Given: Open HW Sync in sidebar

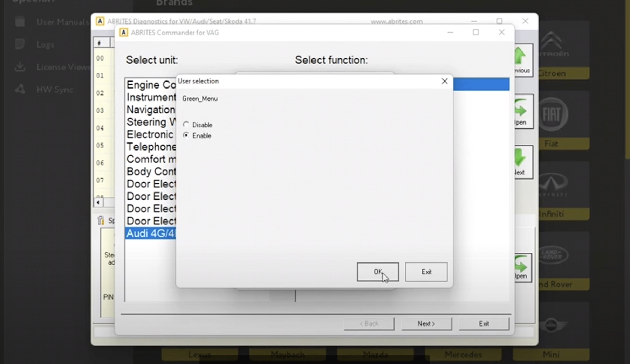Looking at the screenshot, I should point(44,90).
